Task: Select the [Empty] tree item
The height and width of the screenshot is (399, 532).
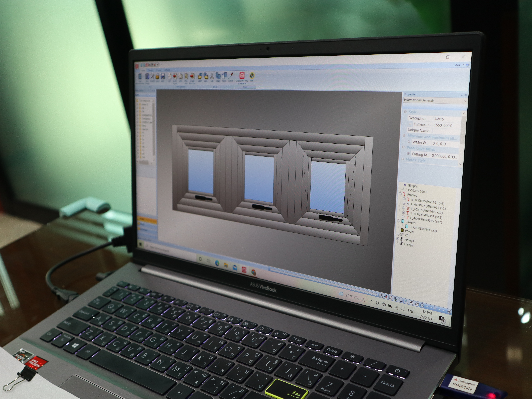Action: [x=413, y=186]
